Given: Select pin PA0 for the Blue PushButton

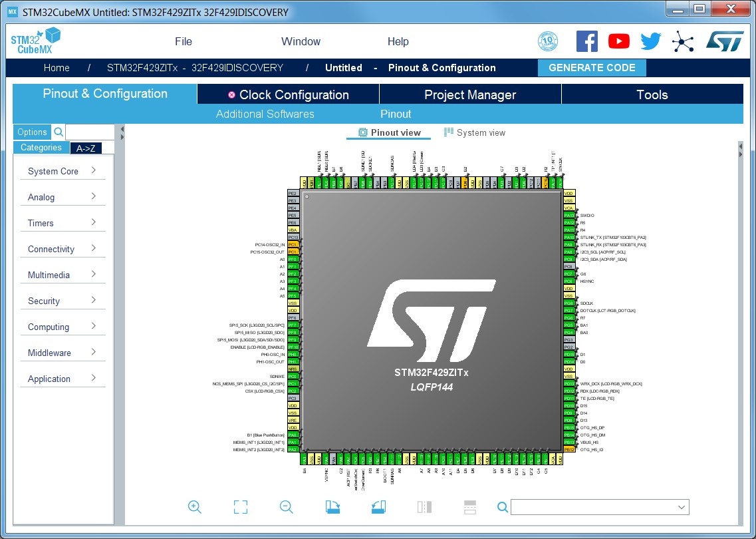Looking at the screenshot, I should pos(293,435).
